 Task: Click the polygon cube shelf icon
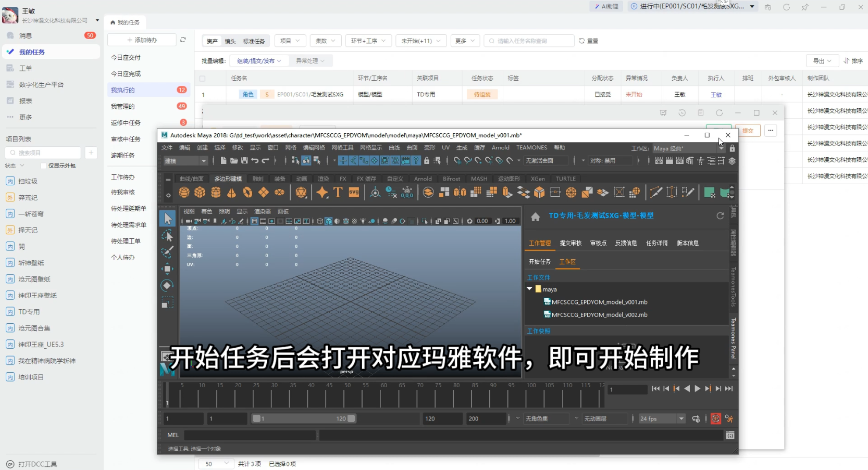pyautogui.click(x=200, y=193)
